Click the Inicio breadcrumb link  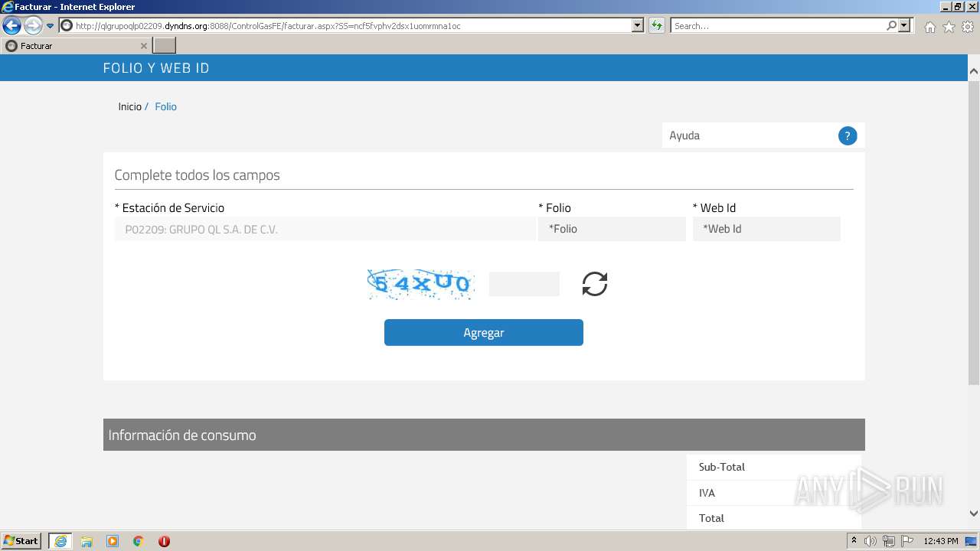click(130, 106)
